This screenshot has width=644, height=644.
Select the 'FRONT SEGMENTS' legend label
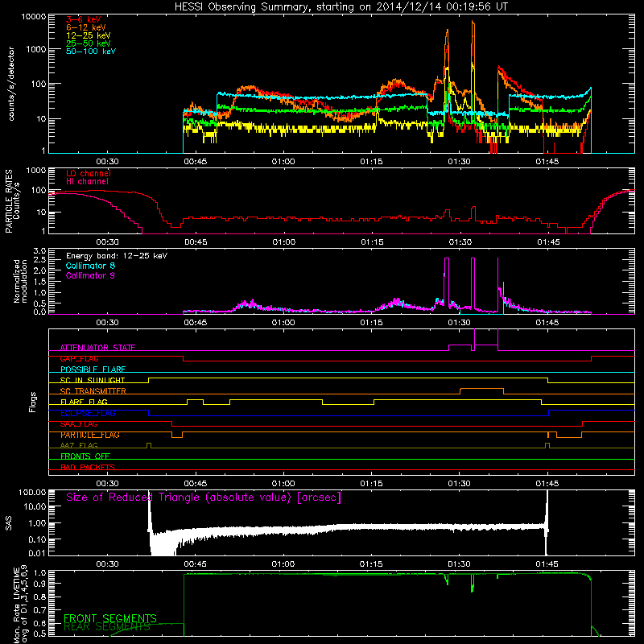(110, 618)
